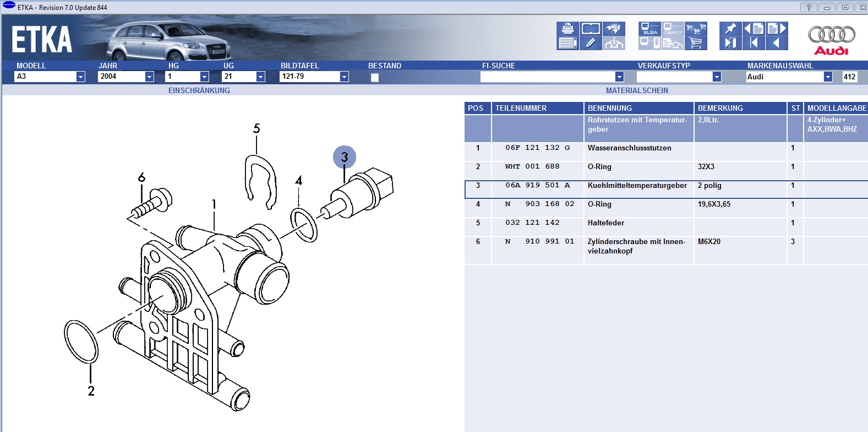Image resolution: width=868 pixels, height=432 pixels.
Task: Select the Wasseranschlussstutzen part row
Action: (629, 148)
